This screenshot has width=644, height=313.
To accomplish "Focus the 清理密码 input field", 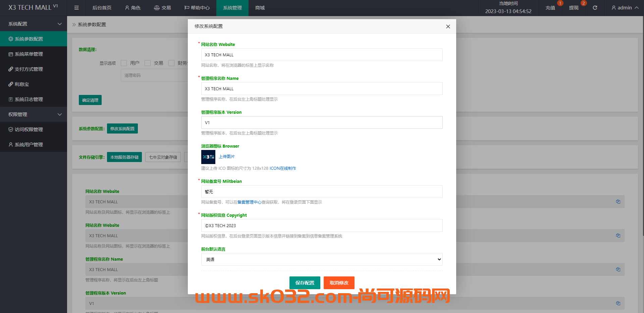I will 154,75.
